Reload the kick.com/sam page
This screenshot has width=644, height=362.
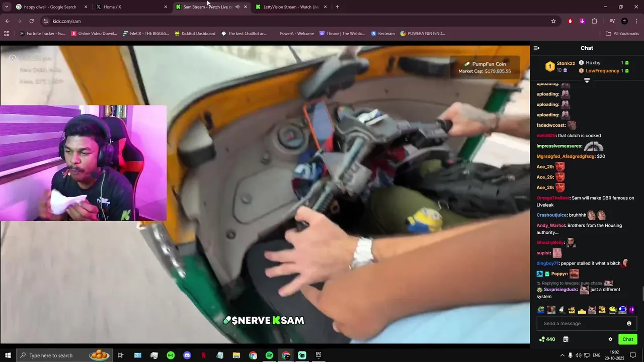click(31, 21)
